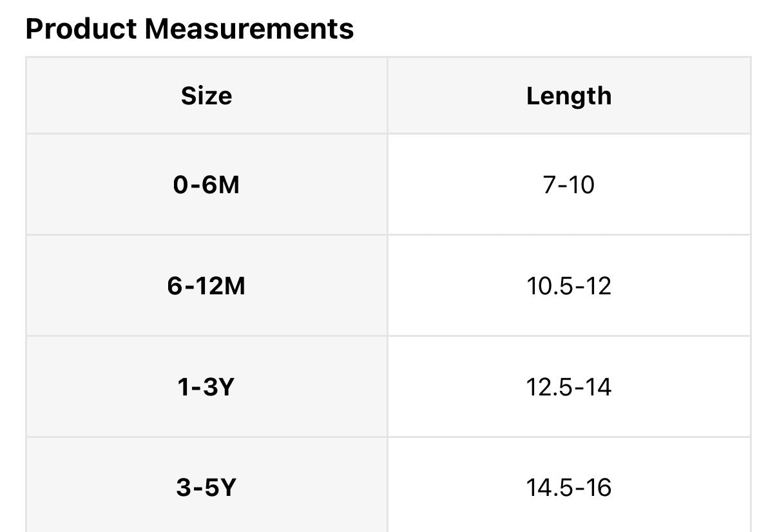Viewport: 777px width, 532px height.
Task: Select the 1-3Y size cell
Action: coord(206,387)
